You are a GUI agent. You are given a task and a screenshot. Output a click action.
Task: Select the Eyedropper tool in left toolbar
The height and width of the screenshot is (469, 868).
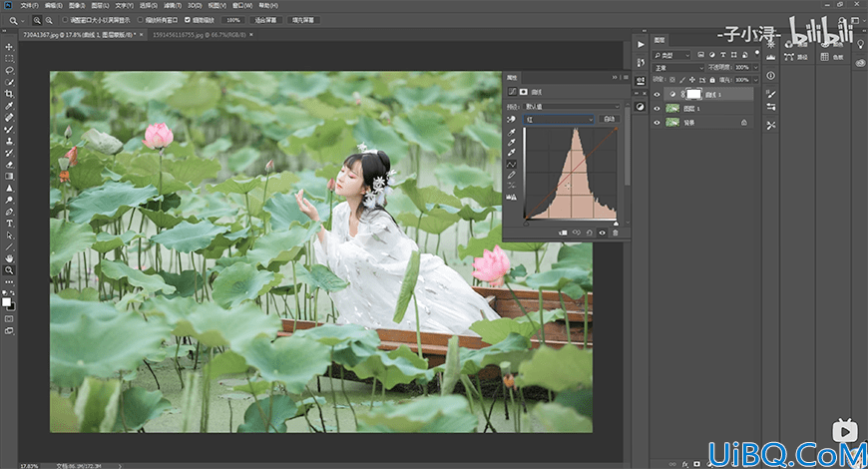pos(9,106)
